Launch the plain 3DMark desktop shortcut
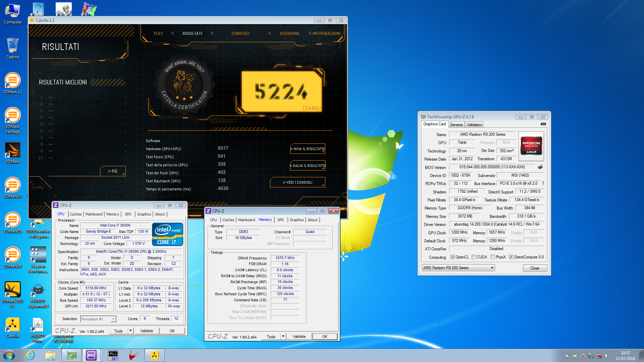This screenshot has width=644, height=362. [x=13, y=153]
